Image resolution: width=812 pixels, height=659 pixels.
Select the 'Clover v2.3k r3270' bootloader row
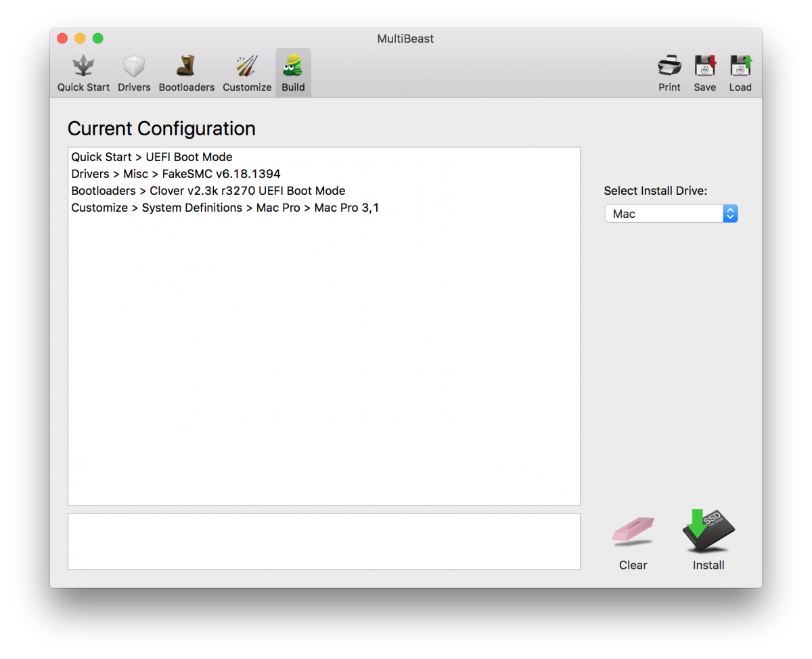(323, 191)
